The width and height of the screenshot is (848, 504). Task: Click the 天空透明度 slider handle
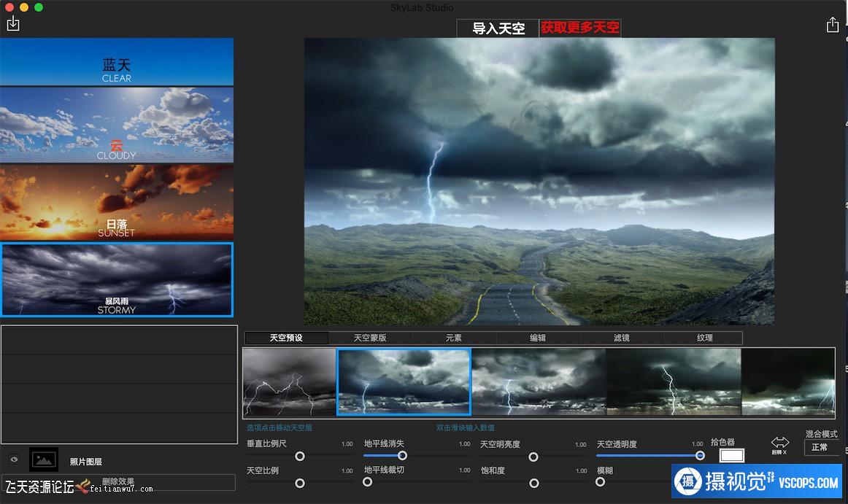coord(700,456)
